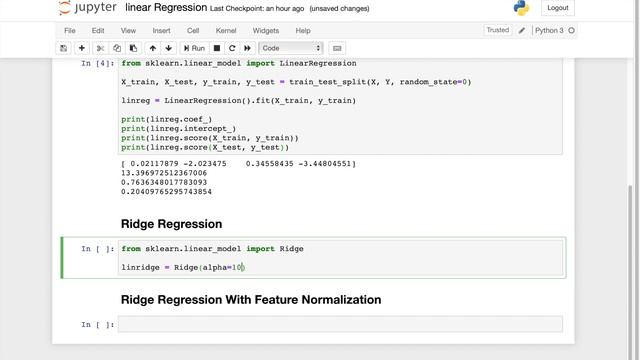Viewport: 640px width, 360px height.
Task: Click the output value 13.396972512367006
Action: (x=164, y=173)
